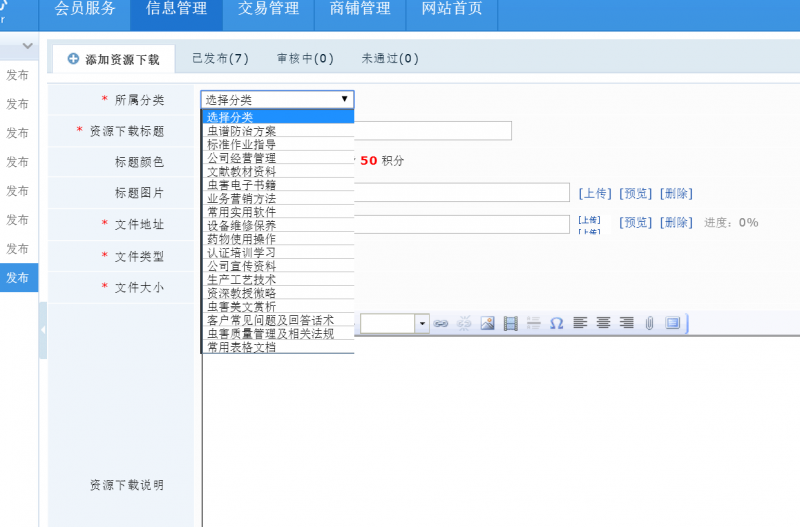Image resolution: width=800 pixels, height=527 pixels.
Task: Collapse the left sidebar using the handle arrow
Action: (x=43, y=330)
